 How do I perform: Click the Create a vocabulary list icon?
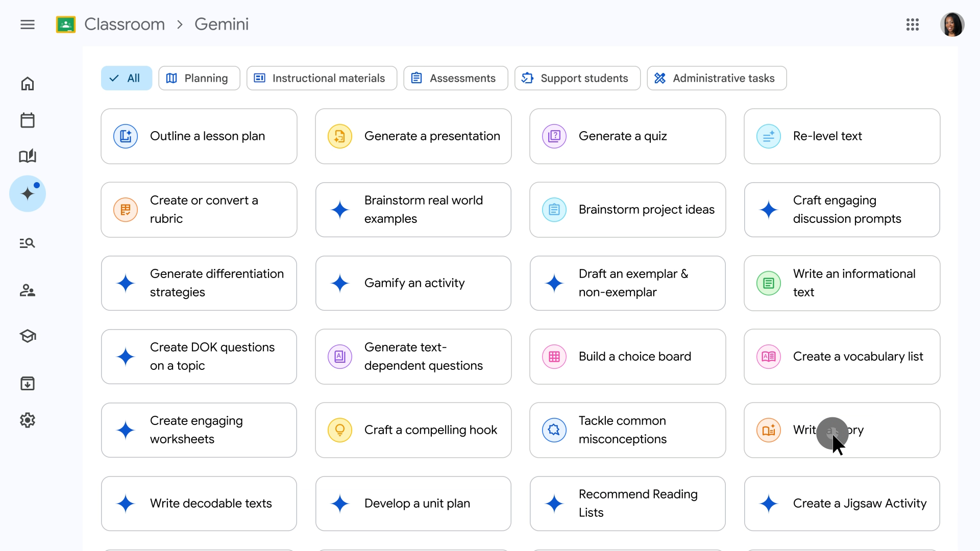pos(769,357)
